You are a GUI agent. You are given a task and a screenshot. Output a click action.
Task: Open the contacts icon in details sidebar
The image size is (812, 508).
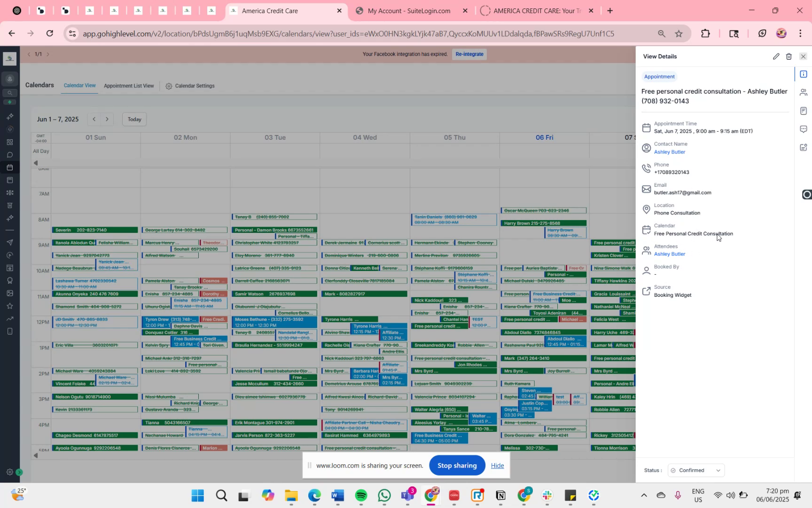click(804, 93)
